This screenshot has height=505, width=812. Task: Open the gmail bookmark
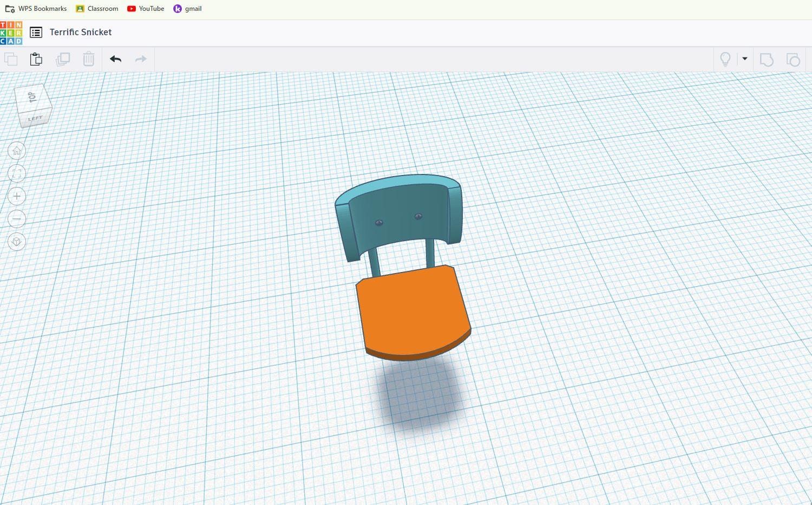(x=187, y=9)
